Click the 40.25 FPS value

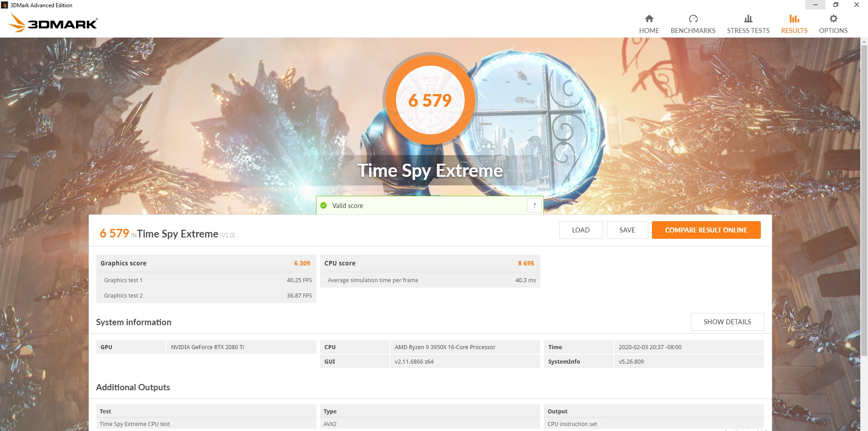(299, 280)
